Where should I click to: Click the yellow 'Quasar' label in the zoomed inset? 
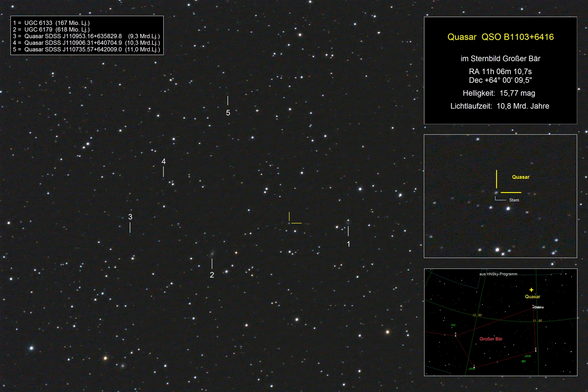[521, 177]
